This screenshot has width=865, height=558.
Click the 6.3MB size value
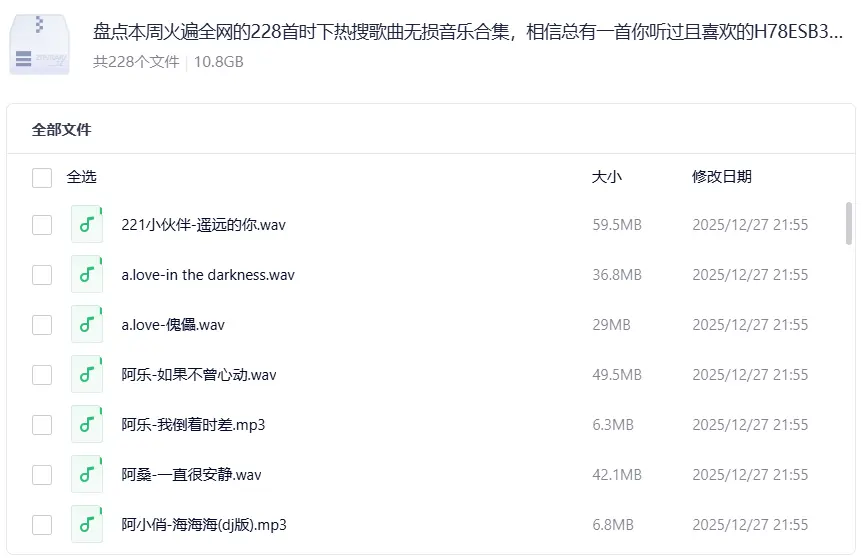[x=613, y=424]
